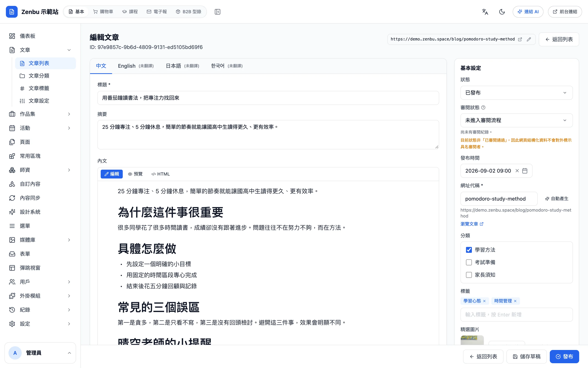Viewport: 588px width, 368px height.
Task: Open 選單 in the sidebar
Action: pos(40,226)
